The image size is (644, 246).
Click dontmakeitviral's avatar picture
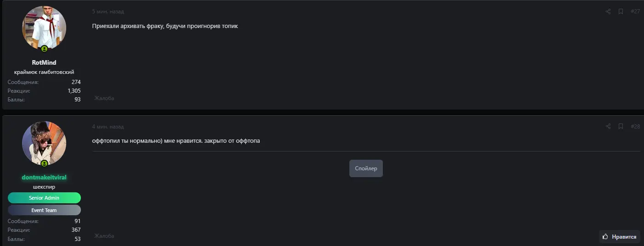[x=44, y=142]
